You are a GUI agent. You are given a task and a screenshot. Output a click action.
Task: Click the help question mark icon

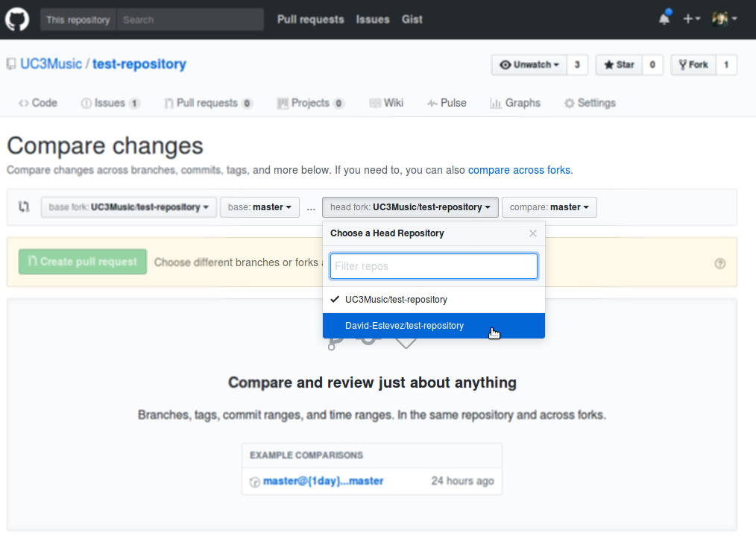[x=719, y=263]
